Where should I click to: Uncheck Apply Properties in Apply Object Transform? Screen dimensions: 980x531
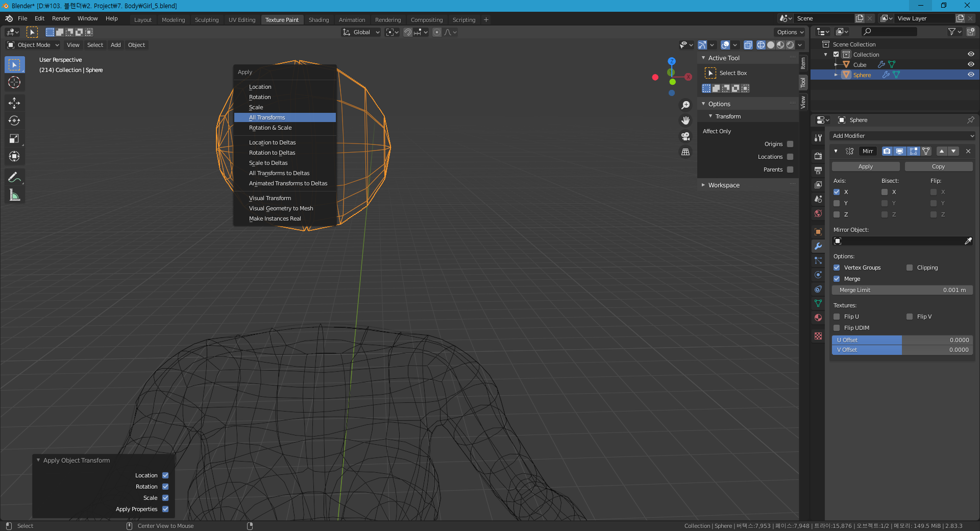(165, 509)
